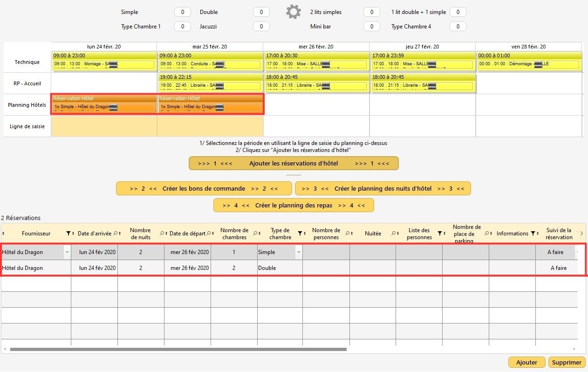Filter the Liste des personnes column

[439, 234]
